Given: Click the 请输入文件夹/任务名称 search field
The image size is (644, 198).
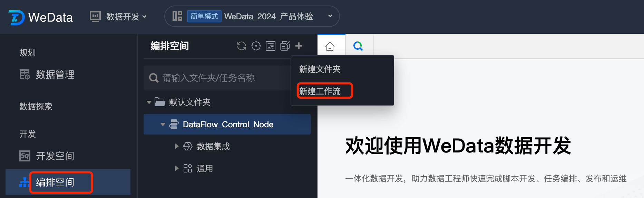Looking at the screenshot, I should (217, 78).
